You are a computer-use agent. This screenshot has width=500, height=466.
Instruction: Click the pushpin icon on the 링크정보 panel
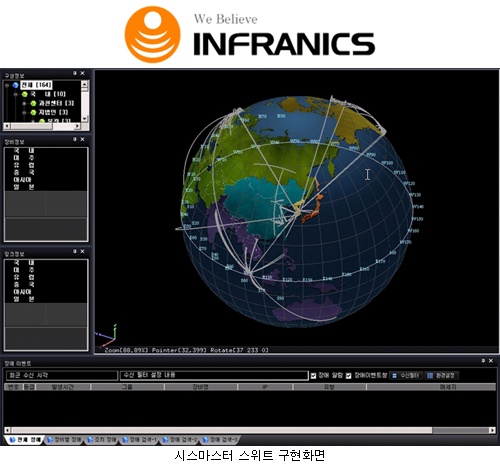coord(75,251)
